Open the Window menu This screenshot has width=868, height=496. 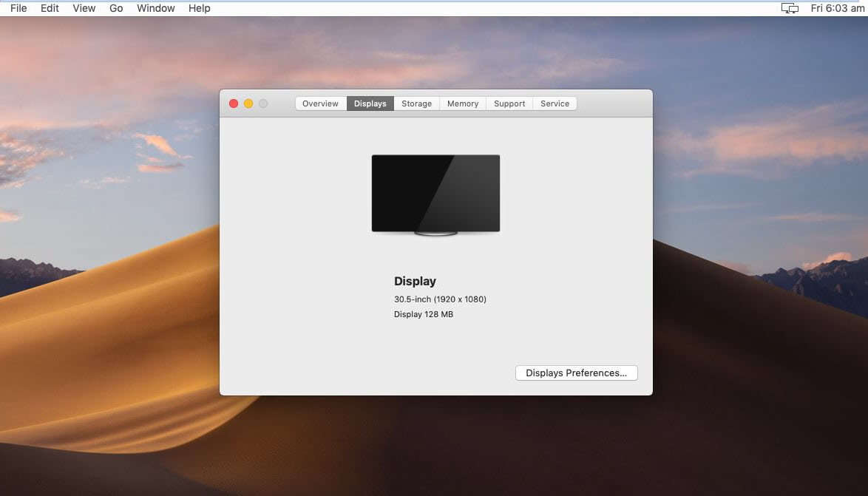click(x=155, y=8)
